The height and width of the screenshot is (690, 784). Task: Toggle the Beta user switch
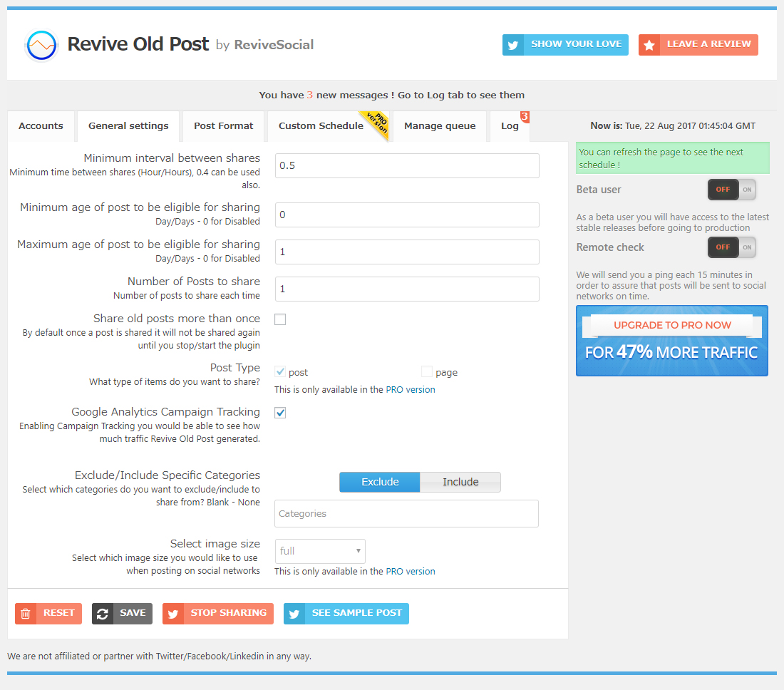point(731,190)
